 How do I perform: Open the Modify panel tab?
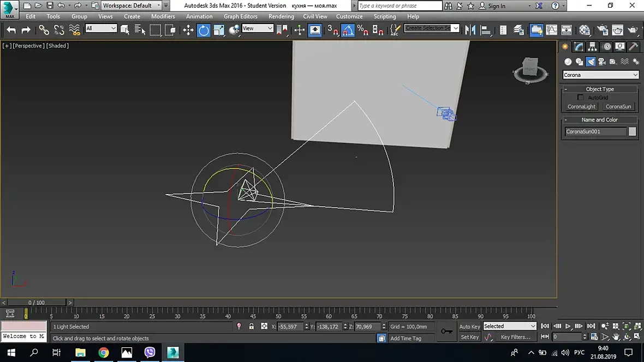579,47
